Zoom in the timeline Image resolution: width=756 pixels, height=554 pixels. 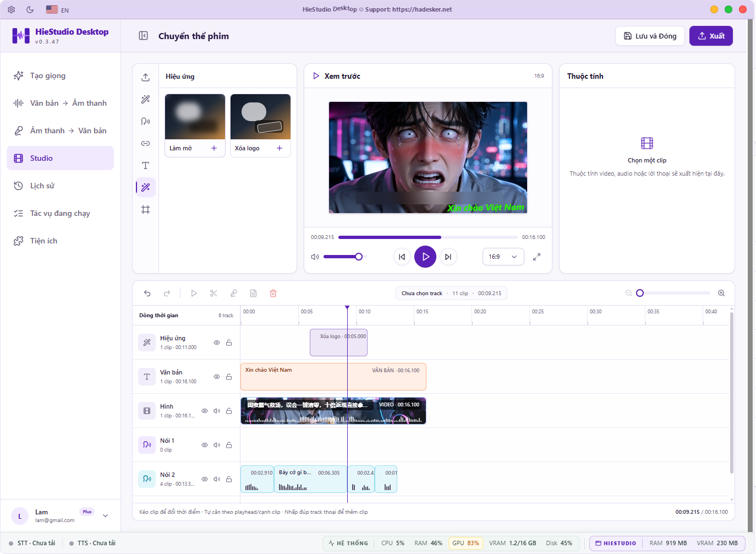[721, 293]
